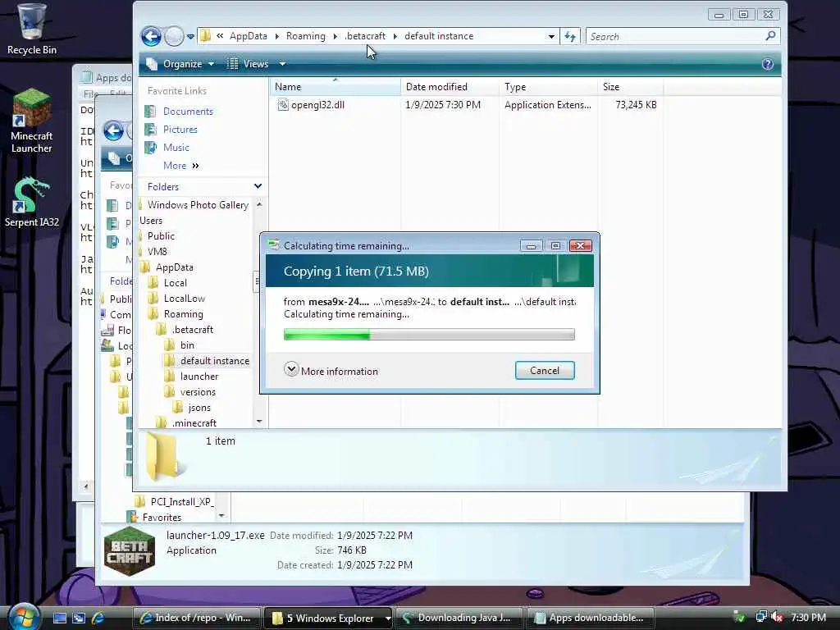Select Windows Photo Gallery in folder tree
This screenshot has height=630, width=840.
click(198, 205)
